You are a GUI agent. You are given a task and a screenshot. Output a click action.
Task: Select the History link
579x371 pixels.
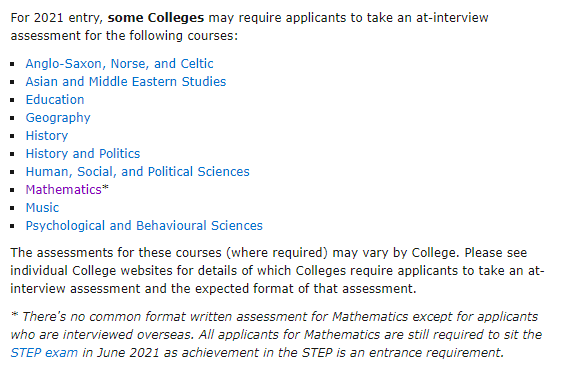(x=47, y=136)
